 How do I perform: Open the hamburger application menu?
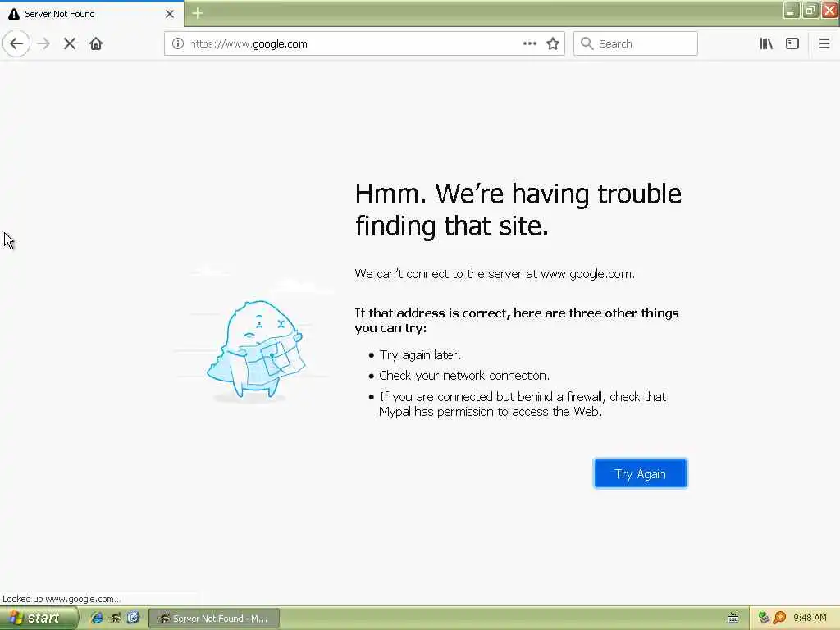[824, 44]
